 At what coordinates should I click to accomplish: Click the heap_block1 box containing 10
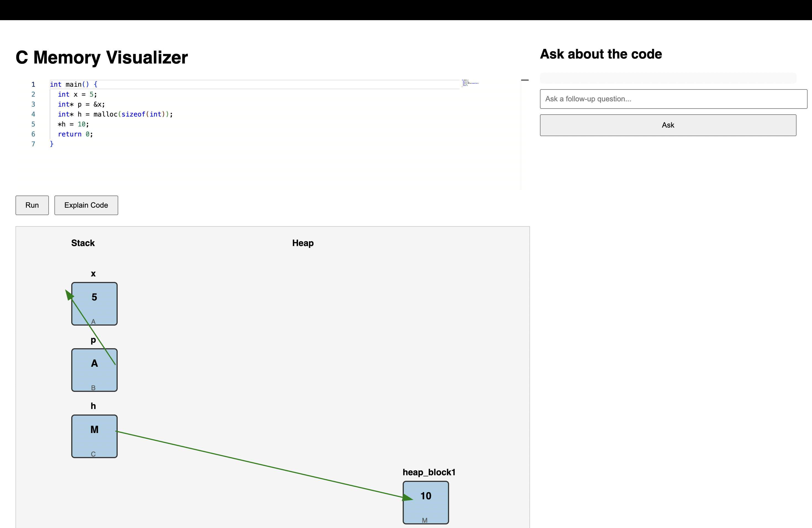pyautogui.click(x=425, y=502)
